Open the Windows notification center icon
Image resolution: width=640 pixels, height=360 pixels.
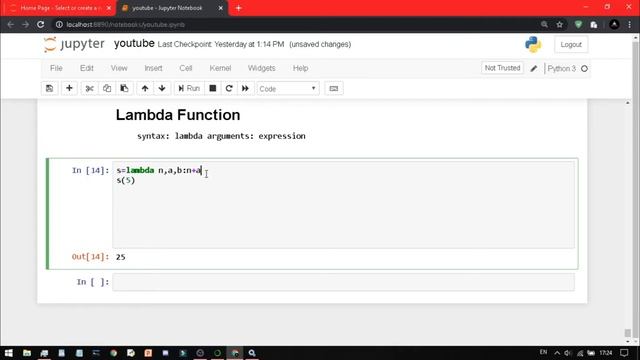pyautogui.click(x=624, y=353)
